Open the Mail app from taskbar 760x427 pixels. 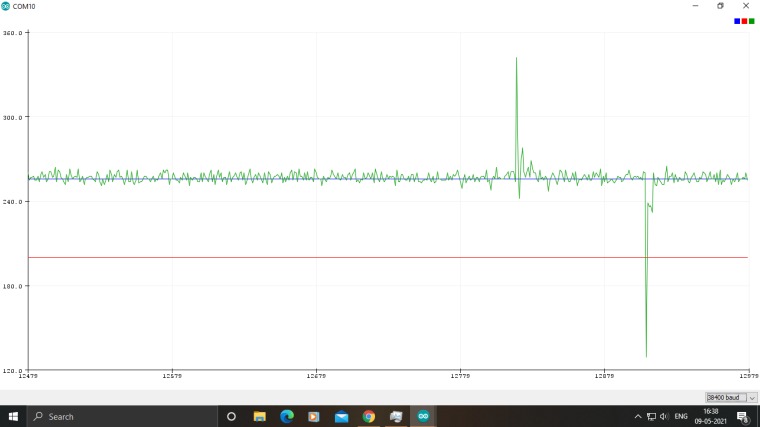coord(341,416)
